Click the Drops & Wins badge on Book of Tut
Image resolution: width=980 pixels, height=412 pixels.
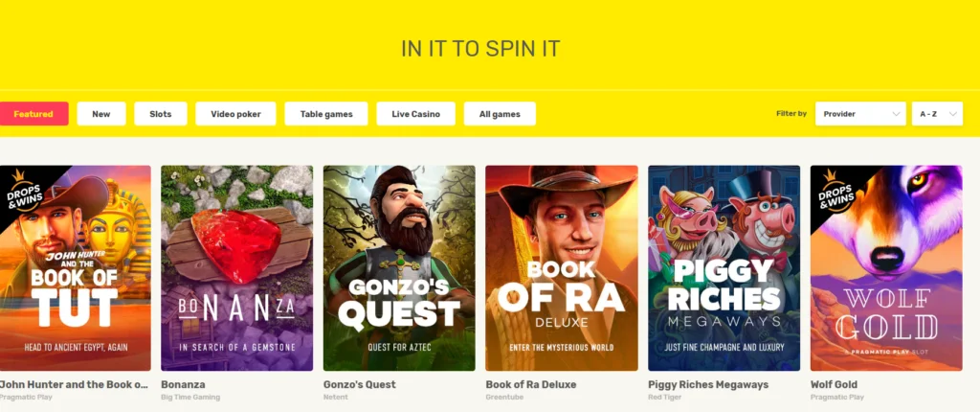[24, 193]
